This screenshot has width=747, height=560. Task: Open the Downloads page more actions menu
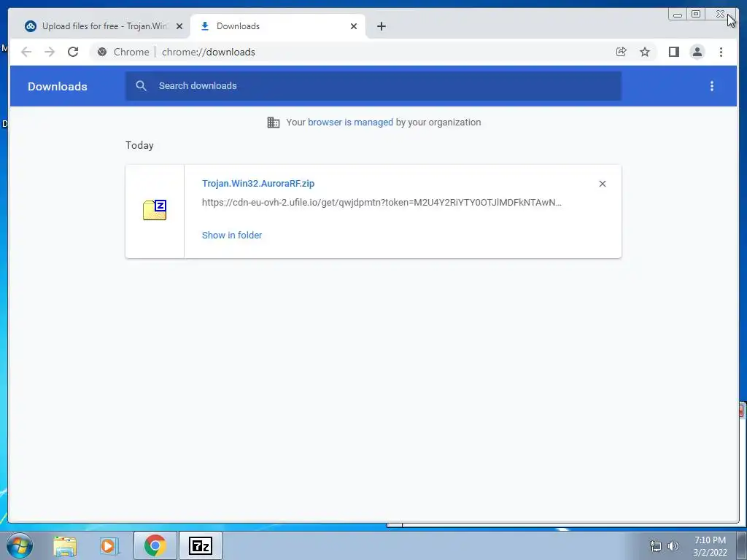[x=712, y=86]
